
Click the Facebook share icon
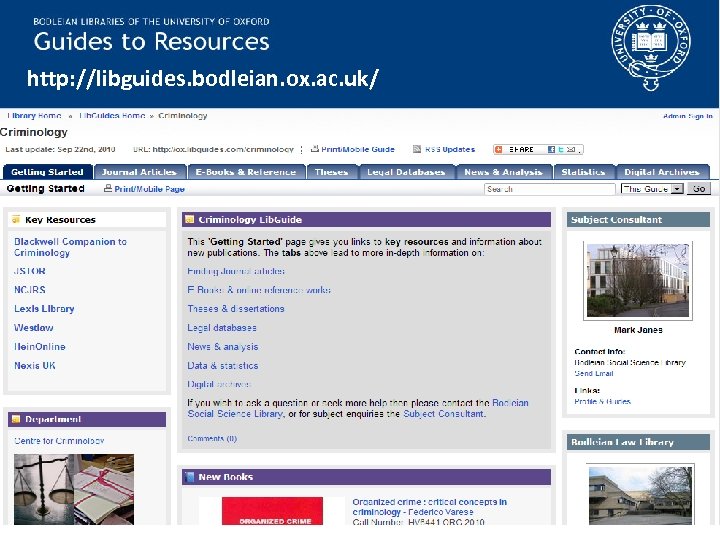click(x=551, y=149)
